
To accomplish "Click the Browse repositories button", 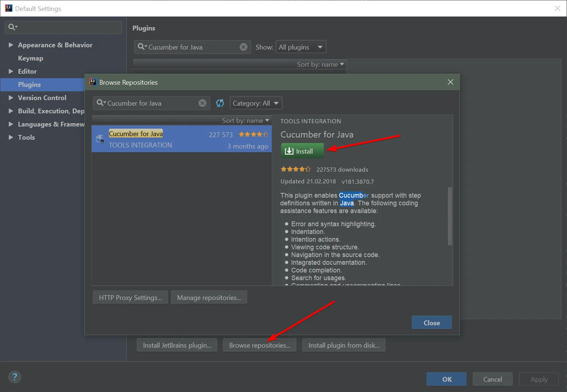I will click(x=260, y=345).
